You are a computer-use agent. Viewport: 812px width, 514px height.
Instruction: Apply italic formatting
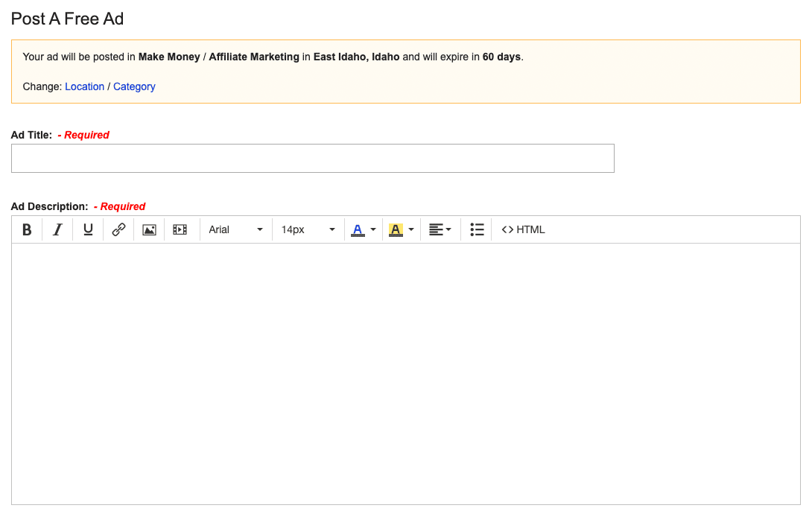[x=57, y=229]
